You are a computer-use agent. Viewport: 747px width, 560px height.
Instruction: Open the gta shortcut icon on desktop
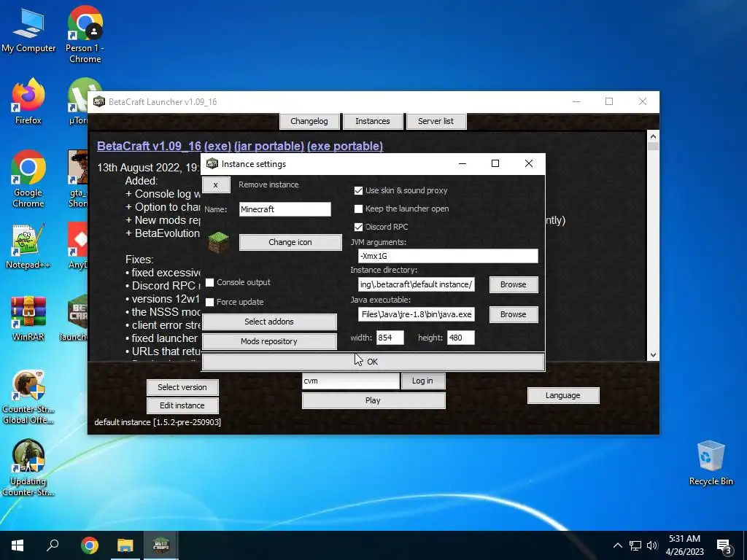(78, 179)
